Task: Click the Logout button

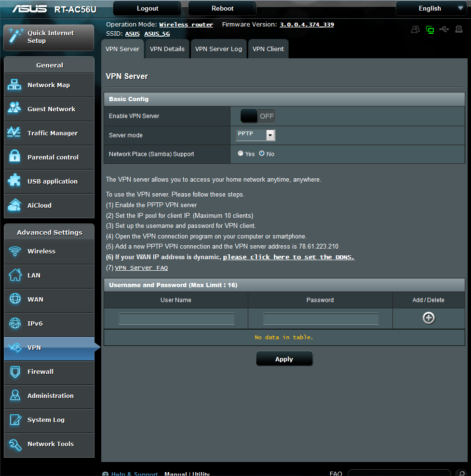Action: (x=148, y=9)
